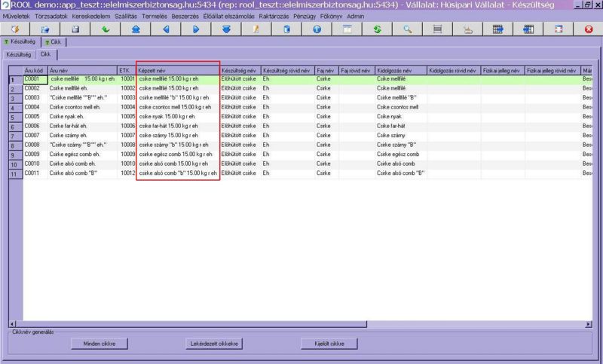
Task: Click the Faj név column header
Action: [x=327, y=71]
